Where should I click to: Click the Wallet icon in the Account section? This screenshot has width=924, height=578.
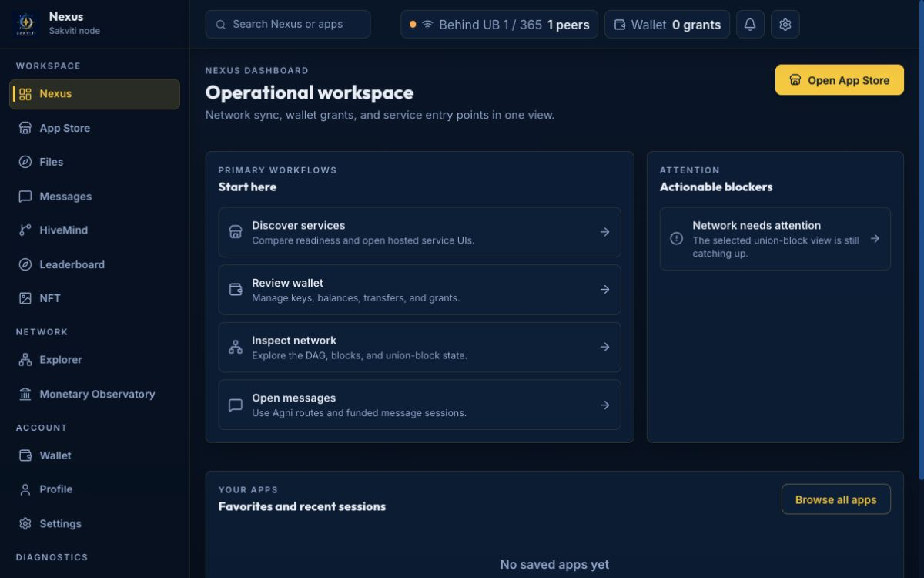25,455
